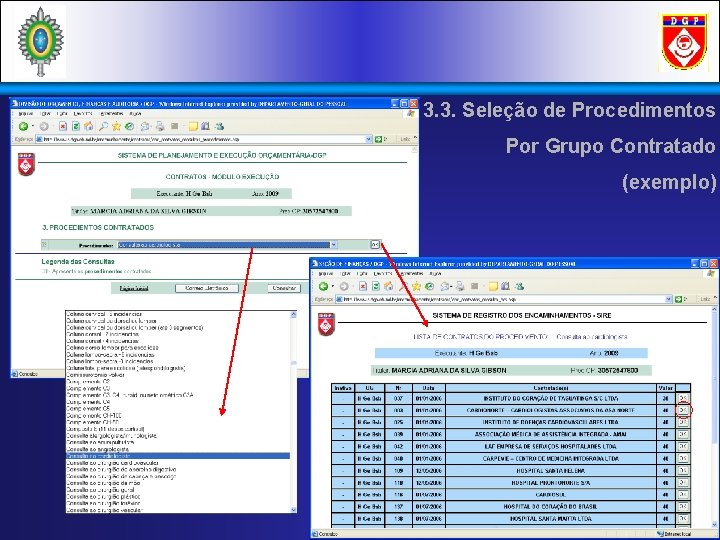Open History icon in the Planejamento window toolbar
The width and height of the screenshot is (720, 540).
129,126
